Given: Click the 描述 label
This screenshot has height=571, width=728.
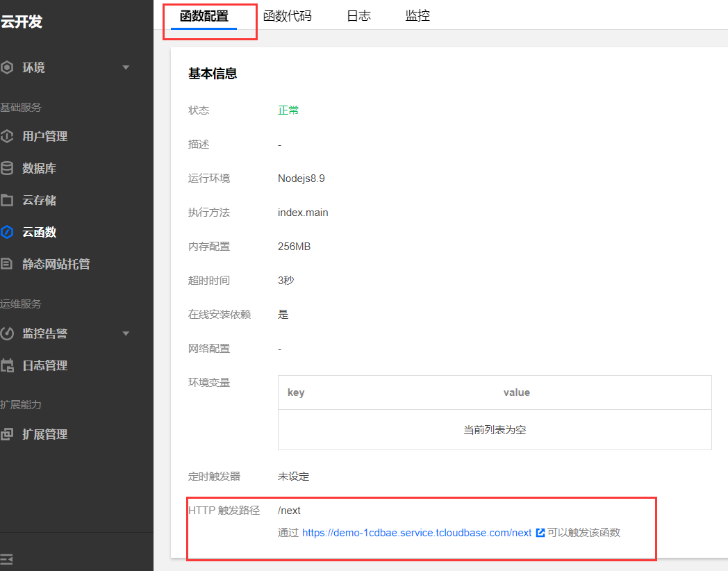Looking at the screenshot, I should click(x=199, y=144).
